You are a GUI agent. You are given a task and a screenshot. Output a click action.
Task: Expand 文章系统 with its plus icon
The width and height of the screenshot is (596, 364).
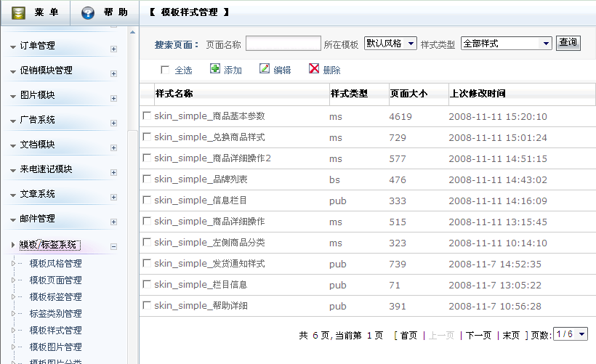coord(113,197)
